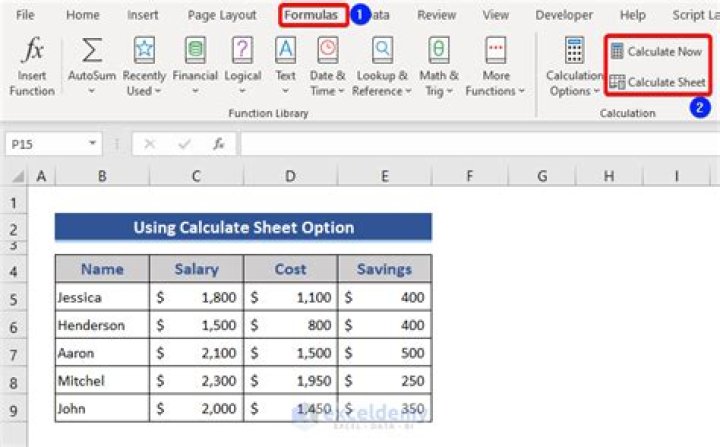Open the Name Box dropdown arrow
720x447 pixels.
(x=92, y=144)
